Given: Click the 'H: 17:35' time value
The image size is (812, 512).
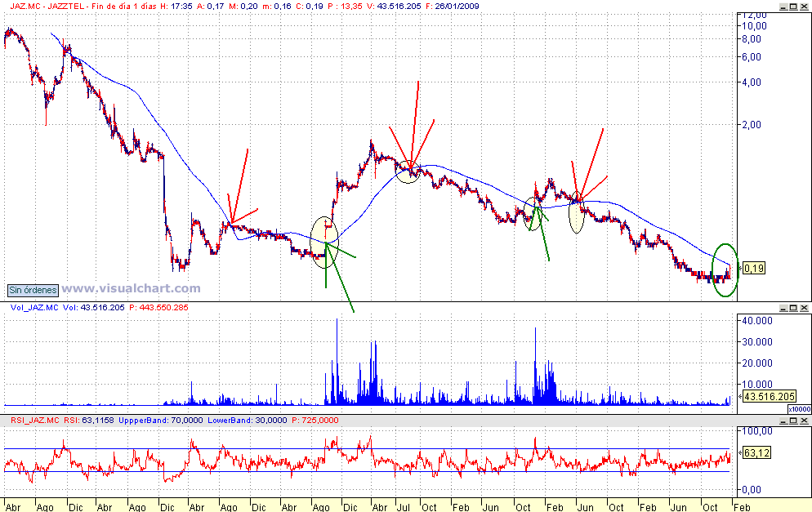Looking at the screenshot, I should [x=176, y=7].
